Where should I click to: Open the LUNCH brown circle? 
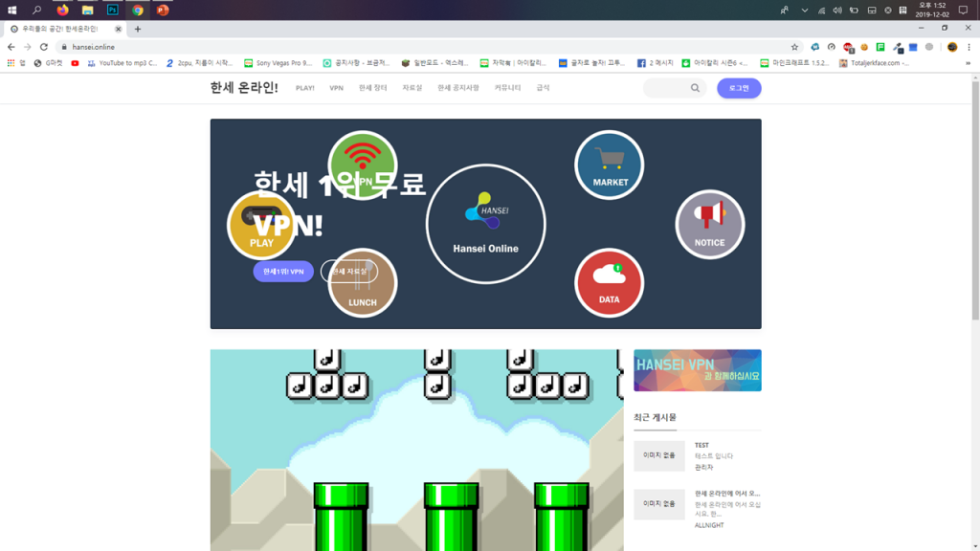[363, 283]
